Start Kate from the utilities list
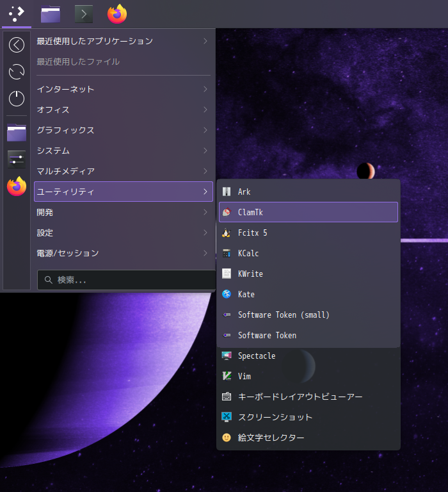 (308, 294)
